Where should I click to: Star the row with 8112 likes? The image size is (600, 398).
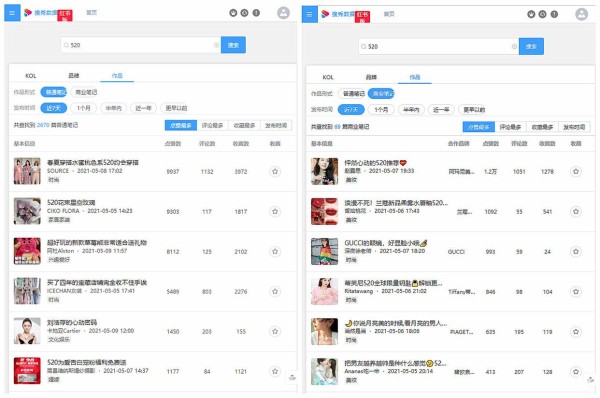coord(275,251)
